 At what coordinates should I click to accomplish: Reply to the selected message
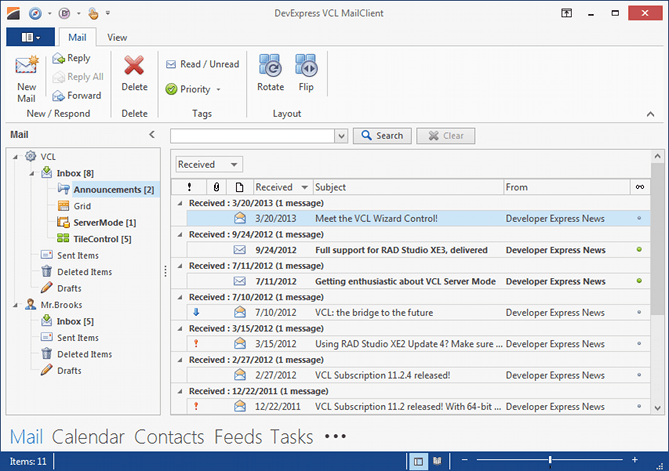pyautogui.click(x=72, y=58)
